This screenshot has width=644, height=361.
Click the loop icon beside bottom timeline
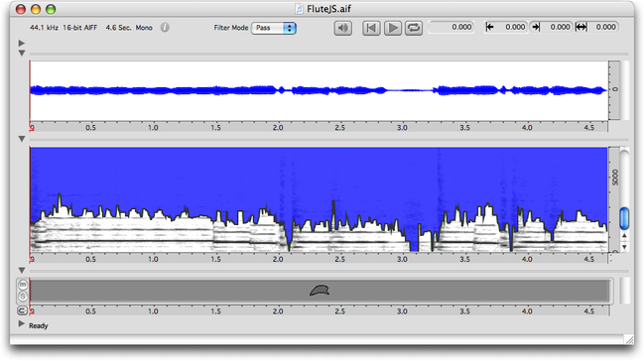(x=22, y=310)
